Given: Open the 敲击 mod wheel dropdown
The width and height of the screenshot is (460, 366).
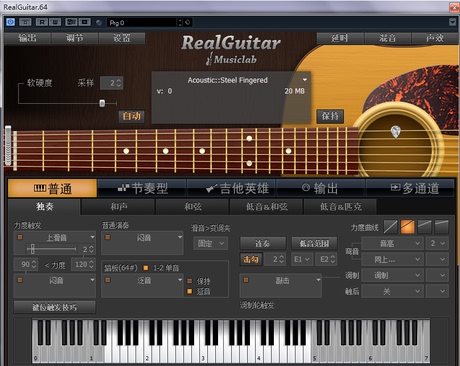Looking at the screenshot, I should click(x=318, y=280).
